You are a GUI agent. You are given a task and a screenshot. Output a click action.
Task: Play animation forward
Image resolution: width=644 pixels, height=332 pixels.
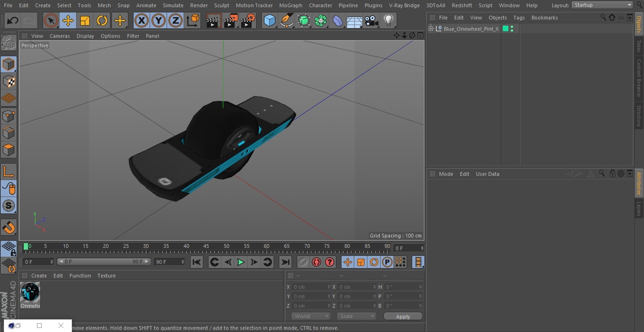point(240,262)
